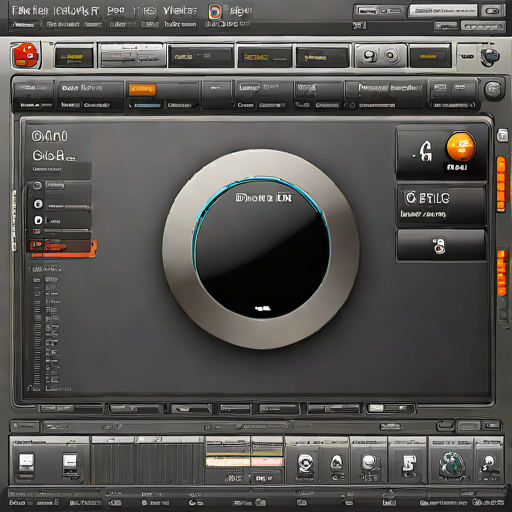Click the left document icon in the bottom-left panel

point(26,462)
